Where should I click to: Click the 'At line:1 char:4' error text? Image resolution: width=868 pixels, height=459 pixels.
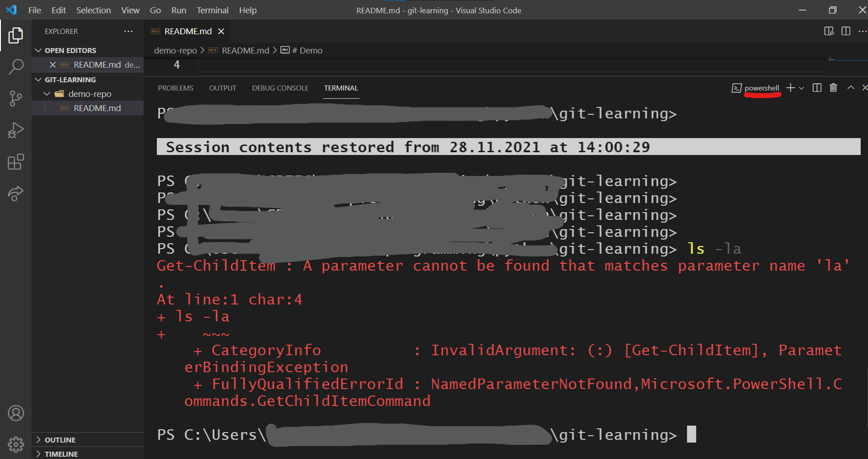click(x=230, y=299)
